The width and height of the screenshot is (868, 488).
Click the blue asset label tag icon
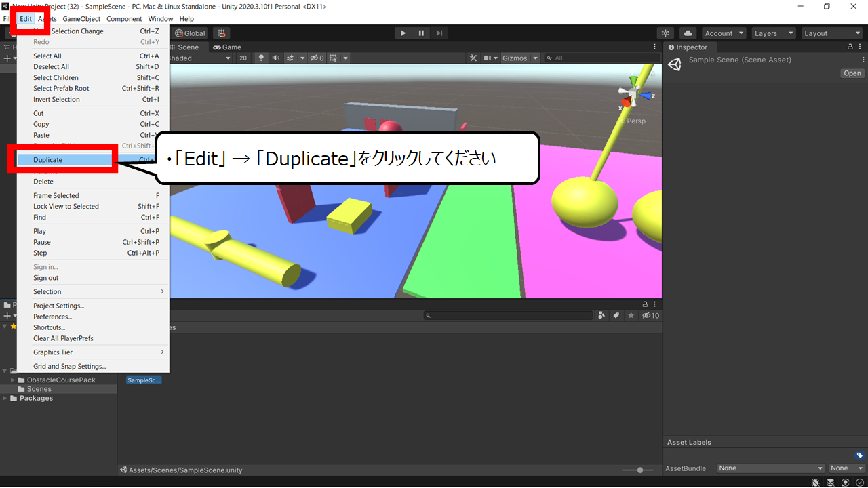pos(859,455)
